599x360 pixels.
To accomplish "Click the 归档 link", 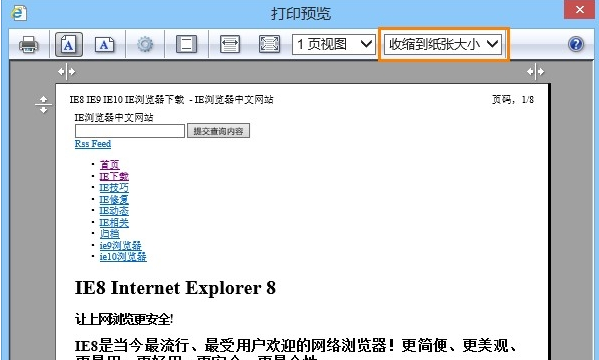I will [x=110, y=234].
